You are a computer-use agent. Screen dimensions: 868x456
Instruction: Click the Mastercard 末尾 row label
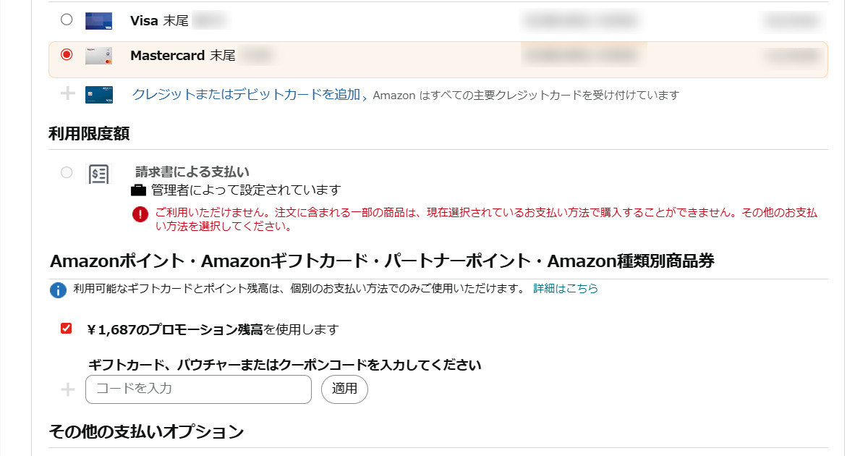pos(182,56)
